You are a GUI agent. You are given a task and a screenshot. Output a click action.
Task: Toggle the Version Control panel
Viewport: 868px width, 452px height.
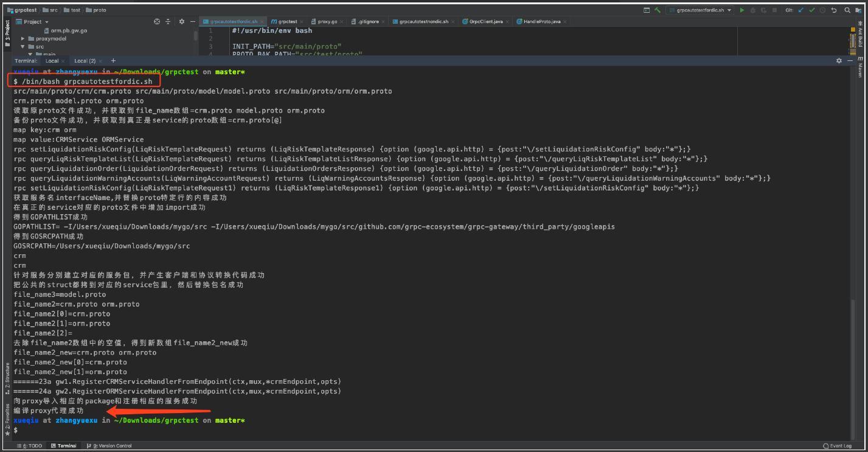[109, 445]
